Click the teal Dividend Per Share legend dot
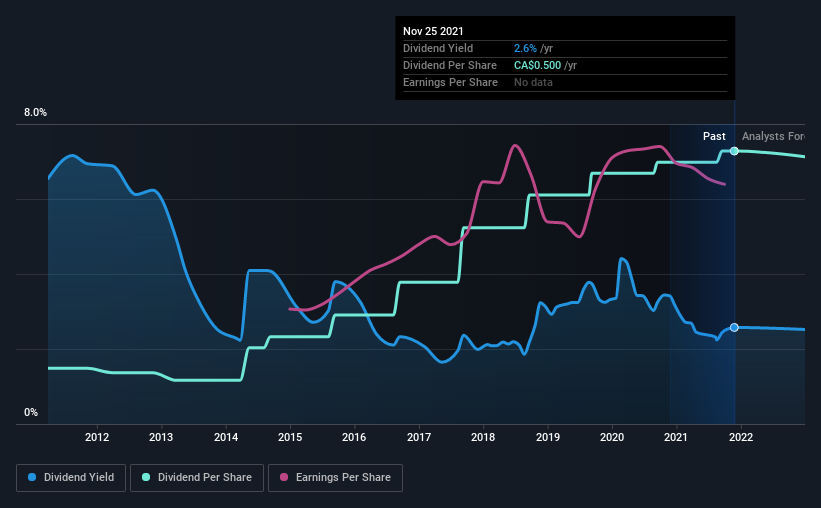The height and width of the screenshot is (508, 821). point(146,477)
